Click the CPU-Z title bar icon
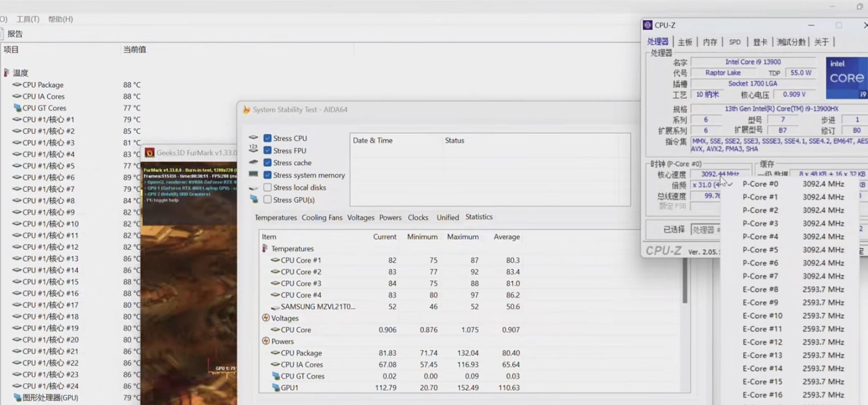 pos(648,25)
